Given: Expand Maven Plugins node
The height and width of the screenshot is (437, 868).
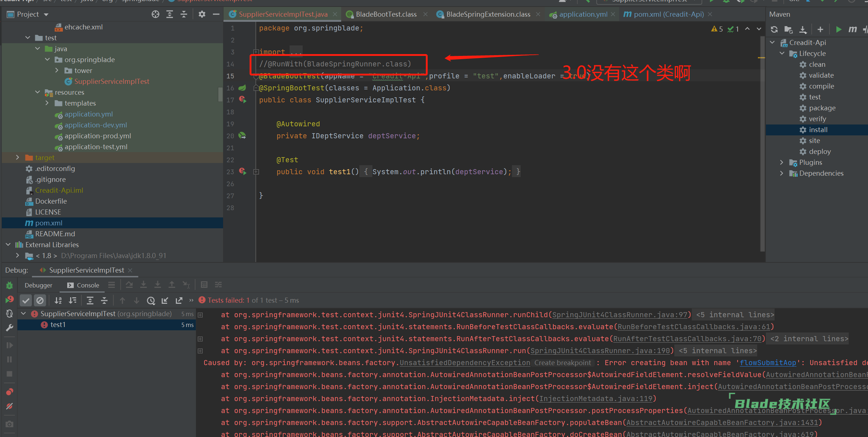Looking at the screenshot, I should 782,162.
